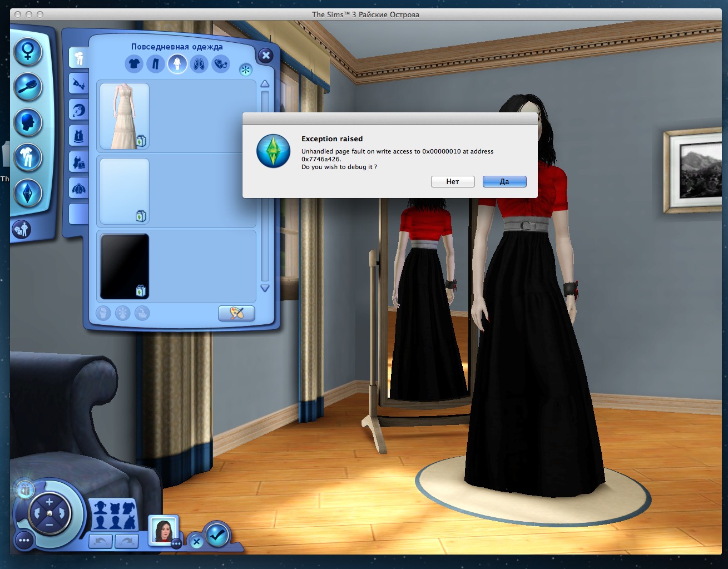Open the options menu under the camera wheel
Image resolution: width=728 pixels, height=569 pixels.
tap(23, 540)
